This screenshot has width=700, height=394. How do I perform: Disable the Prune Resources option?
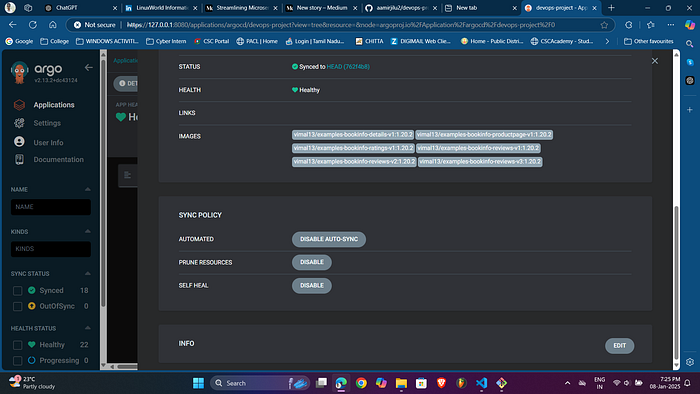click(x=312, y=262)
